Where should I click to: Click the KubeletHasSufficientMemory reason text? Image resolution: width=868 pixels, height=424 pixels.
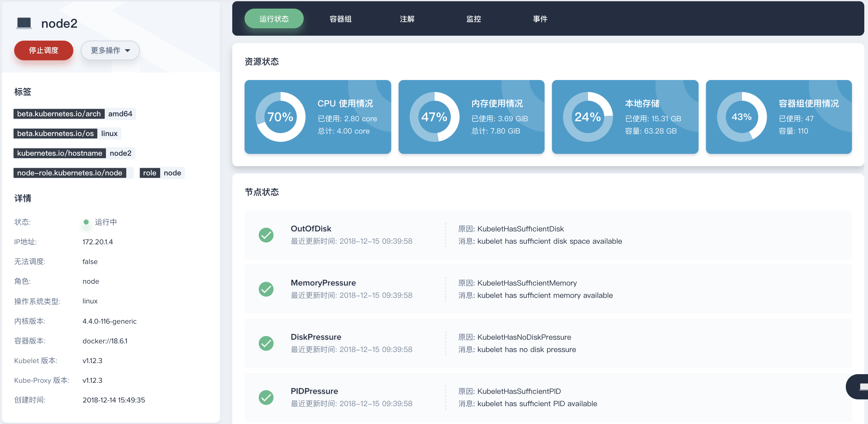coord(527,283)
